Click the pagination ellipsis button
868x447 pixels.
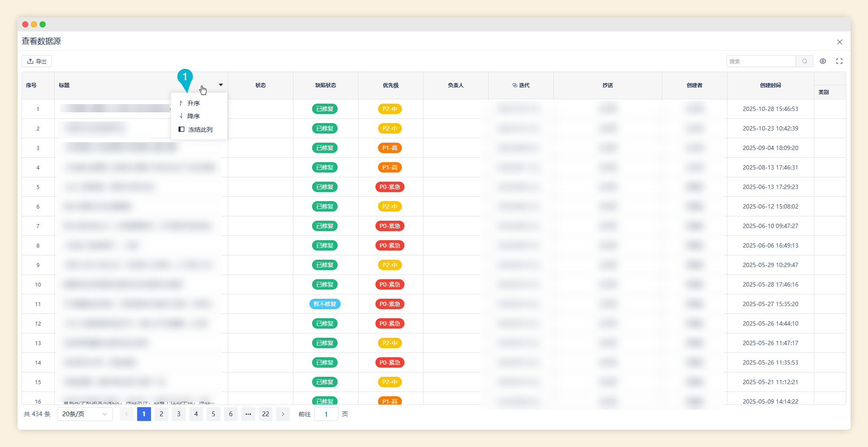pyautogui.click(x=248, y=414)
